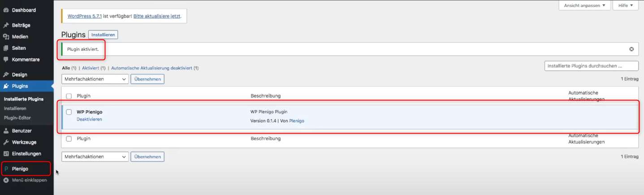Click the Werkzeuge wrench icon
644x195 pixels.
click(x=6, y=142)
